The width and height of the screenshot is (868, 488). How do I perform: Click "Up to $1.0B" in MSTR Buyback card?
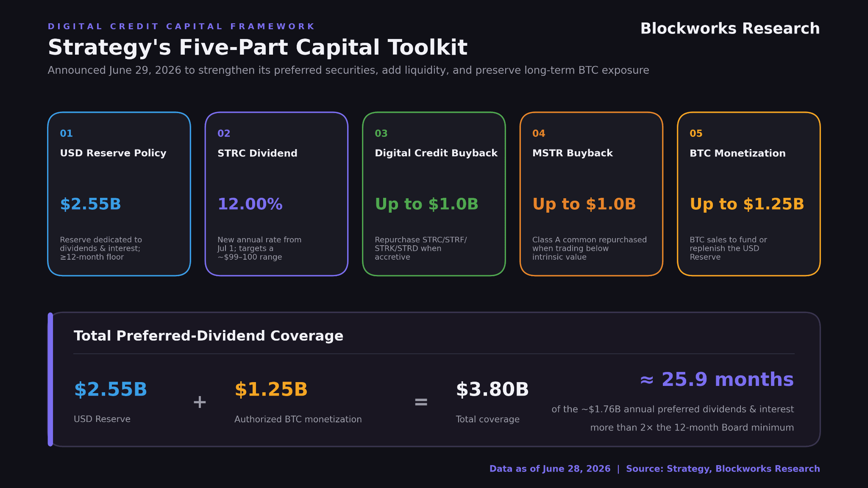pyautogui.click(x=584, y=204)
